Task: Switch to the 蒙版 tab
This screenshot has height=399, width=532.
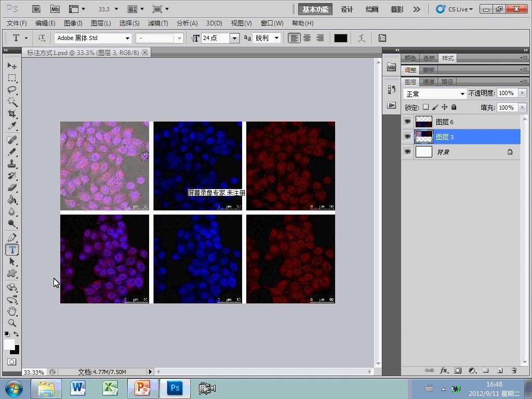Action: [428, 70]
